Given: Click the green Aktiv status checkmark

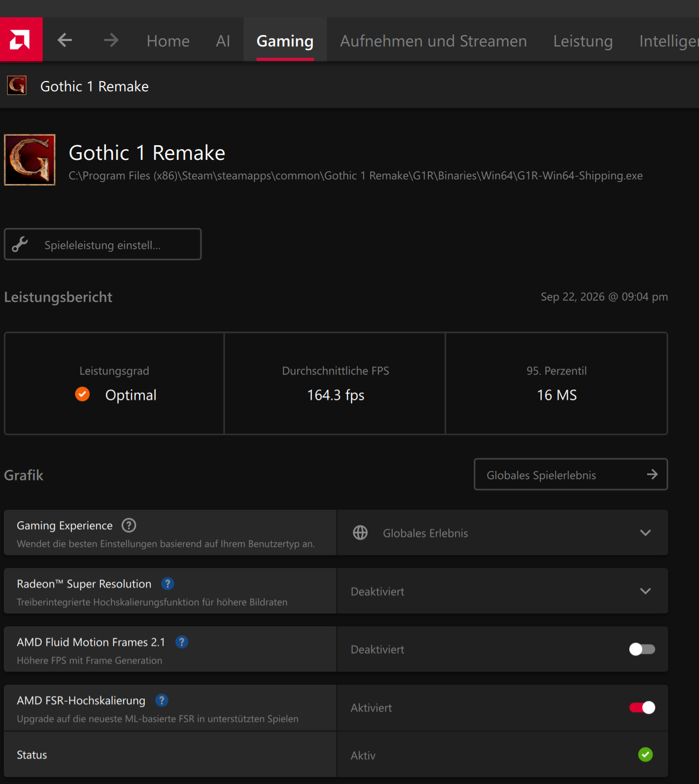Looking at the screenshot, I should coord(646,754).
